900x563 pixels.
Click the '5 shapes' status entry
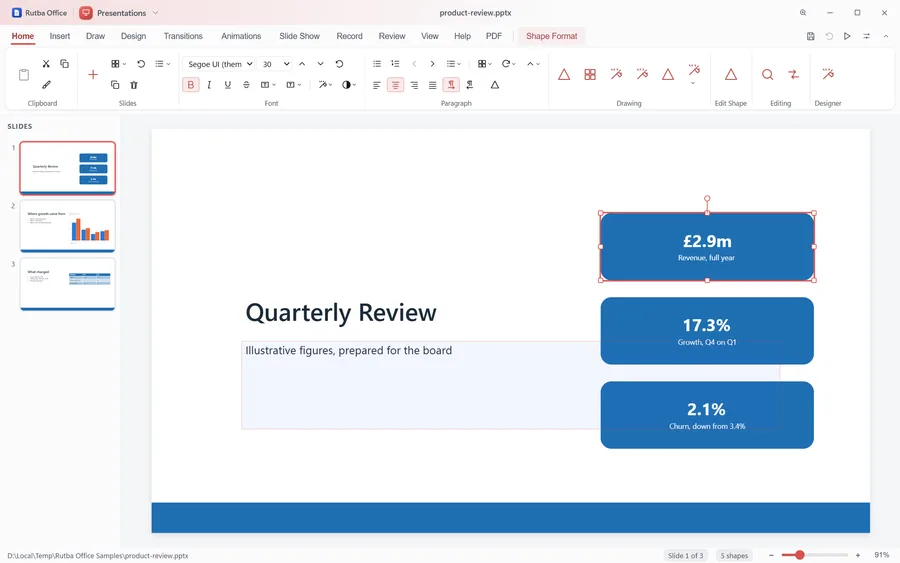coord(734,556)
